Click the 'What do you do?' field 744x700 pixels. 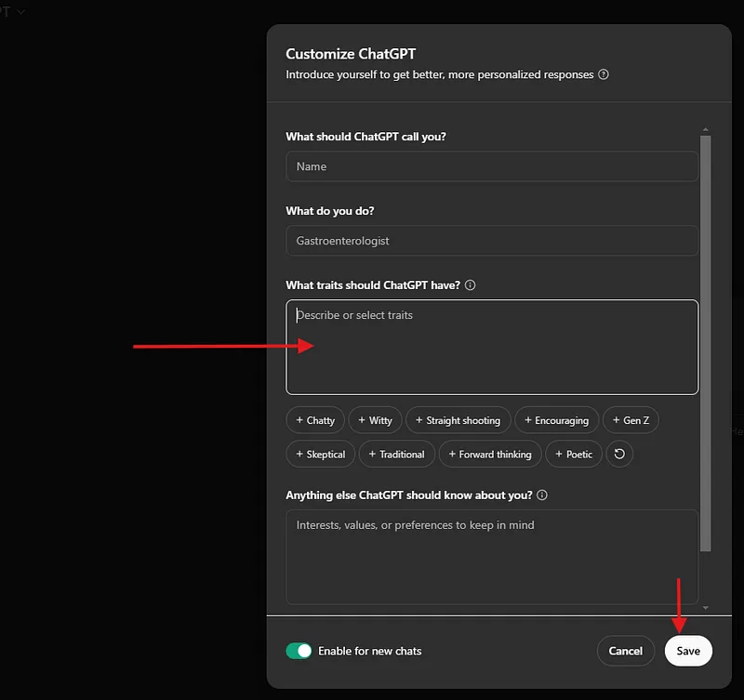point(491,241)
